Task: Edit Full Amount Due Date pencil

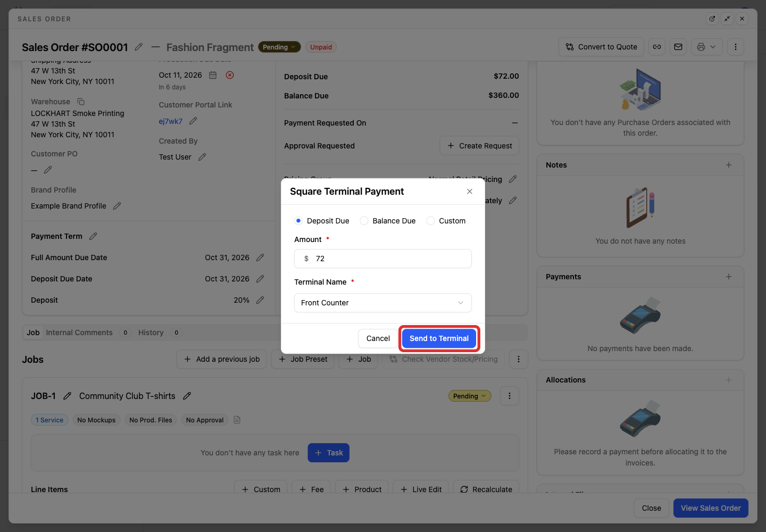Action: 260,257
